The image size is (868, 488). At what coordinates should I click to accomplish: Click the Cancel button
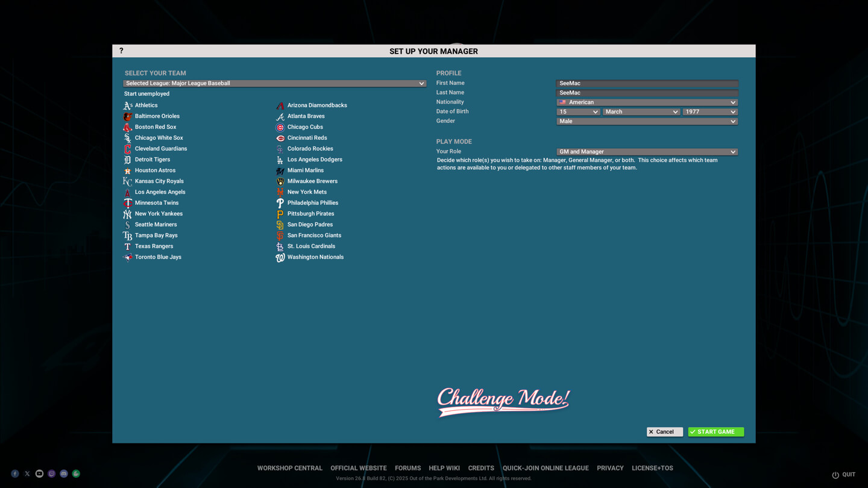coord(664,432)
